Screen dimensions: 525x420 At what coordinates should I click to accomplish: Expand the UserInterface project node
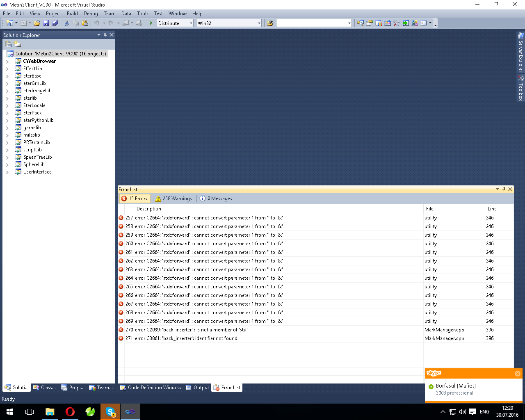(x=7, y=172)
